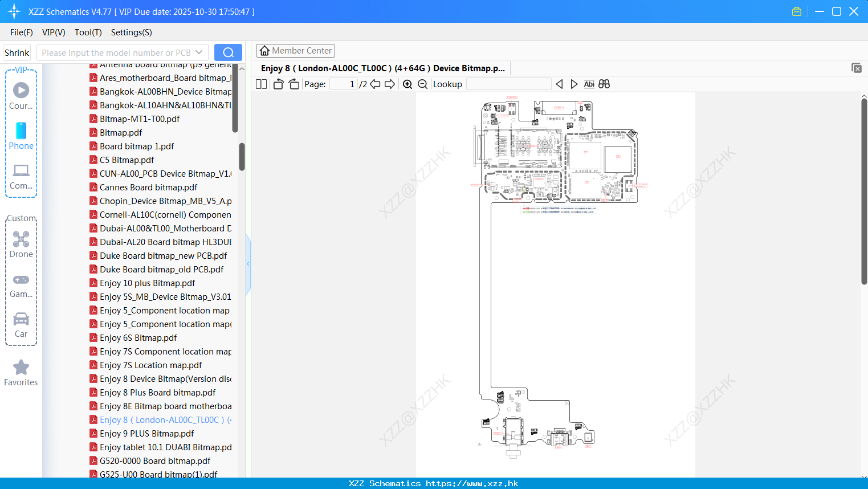Image resolution: width=868 pixels, height=489 pixels.
Task: Select the Enjoy 8 Device Bitmap tab
Action: (383, 68)
